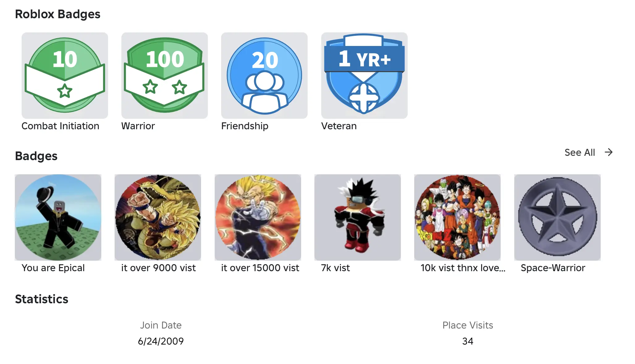This screenshot has height=364, width=635.
Task: Click the Veteran badge name
Action: (x=339, y=126)
